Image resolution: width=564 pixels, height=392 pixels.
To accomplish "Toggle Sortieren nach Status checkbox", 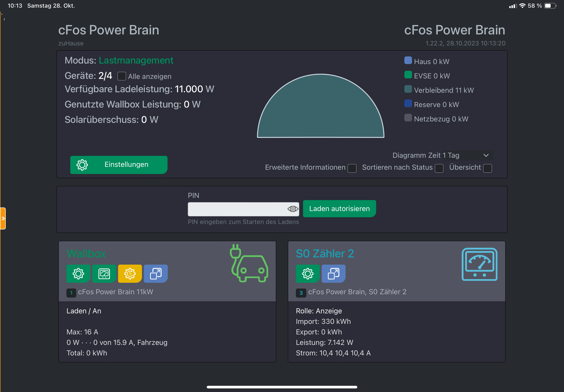I will tap(439, 168).
